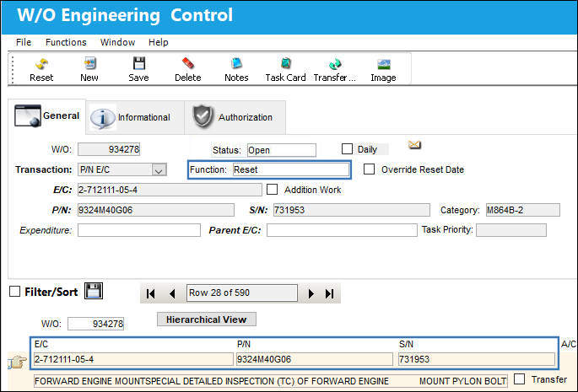Viewport: 578px width, 392px height.
Task: Switch to the Authorization tab
Action: click(235, 117)
